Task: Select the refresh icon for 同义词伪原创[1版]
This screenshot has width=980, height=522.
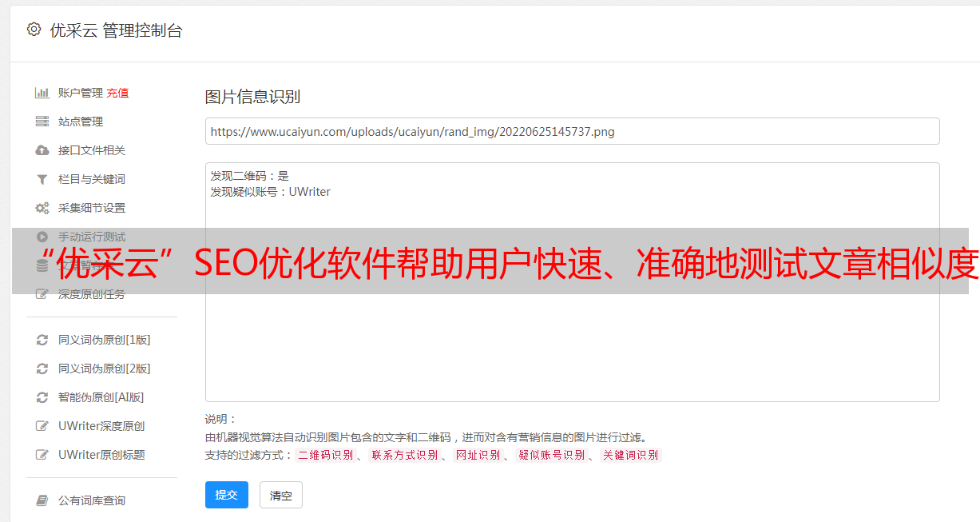Action: pos(42,340)
